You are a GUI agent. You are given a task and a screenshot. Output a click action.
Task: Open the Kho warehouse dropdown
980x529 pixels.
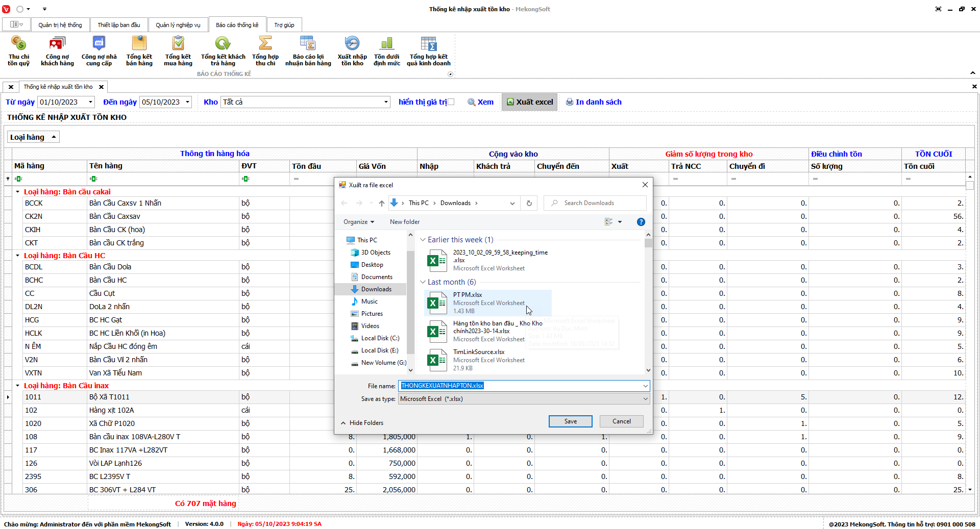[x=386, y=102]
